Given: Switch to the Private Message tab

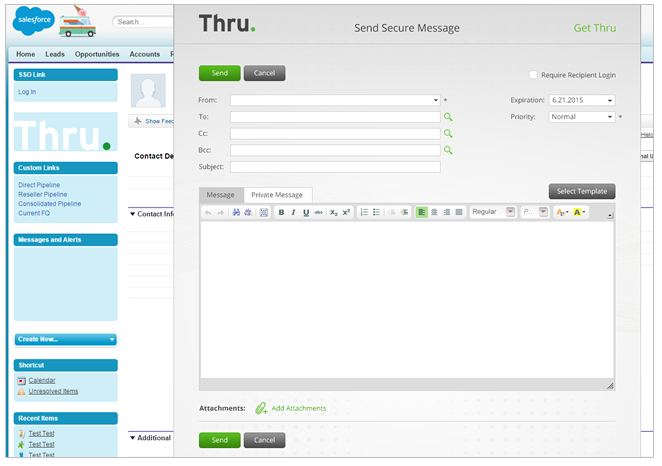Looking at the screenshot, I should coord(277,195).
